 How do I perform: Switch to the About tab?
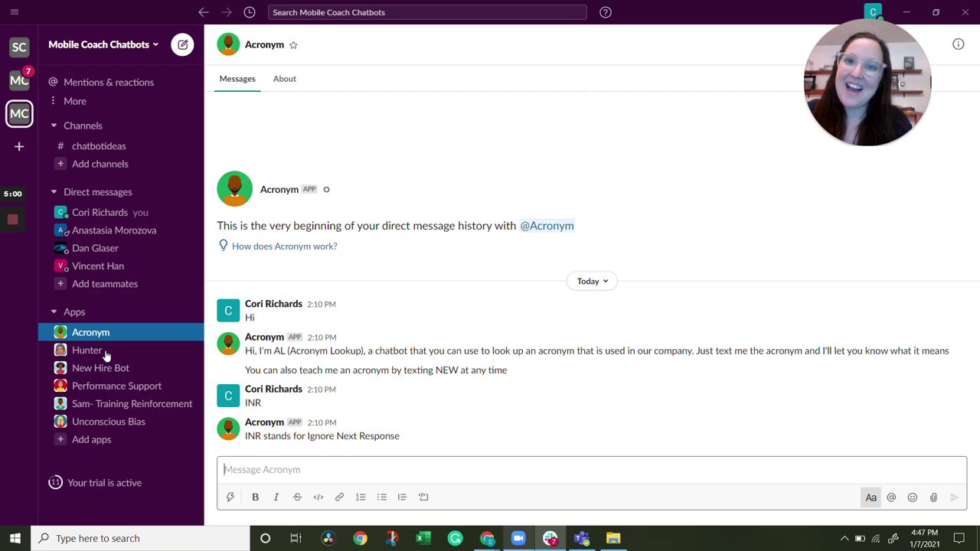(284, 79)
